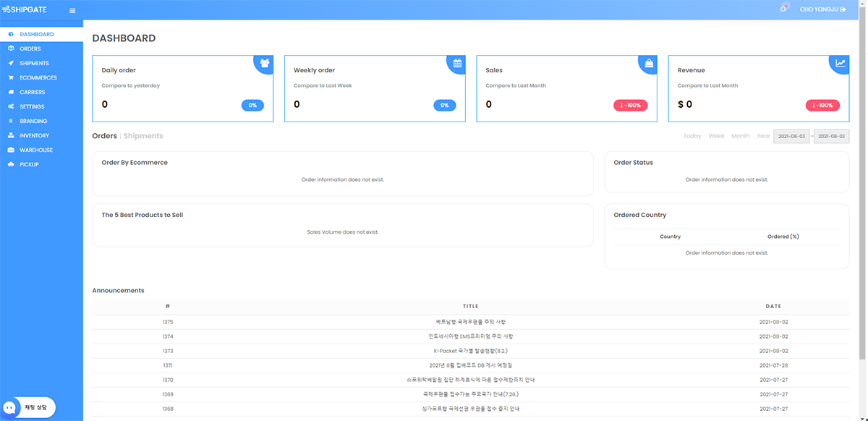The width and height of the screenshot is (868, 421).
Task: Open the start date picker showing 2021-08-03
Action: click(791, 135)
